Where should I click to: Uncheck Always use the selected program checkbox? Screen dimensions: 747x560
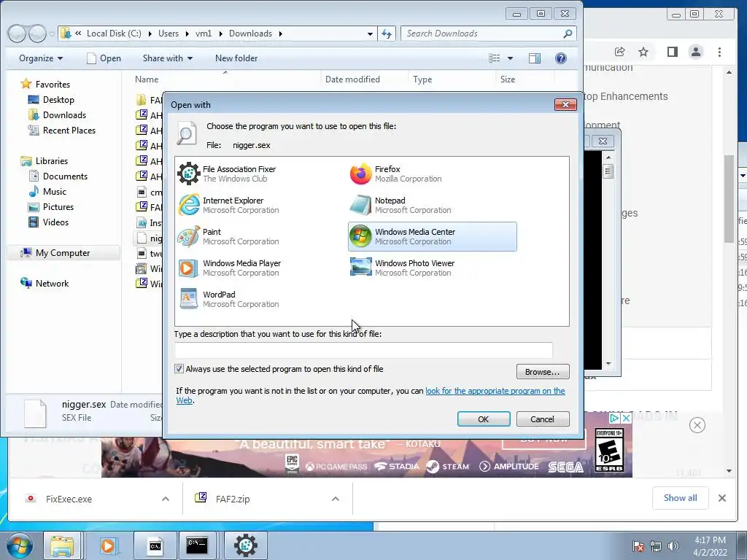point(179,368)
